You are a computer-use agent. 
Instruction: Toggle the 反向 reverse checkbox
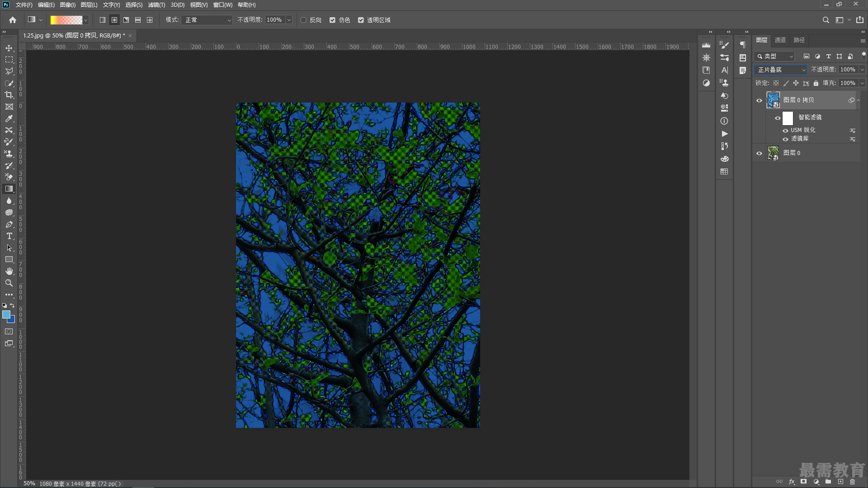click(303, 20)
